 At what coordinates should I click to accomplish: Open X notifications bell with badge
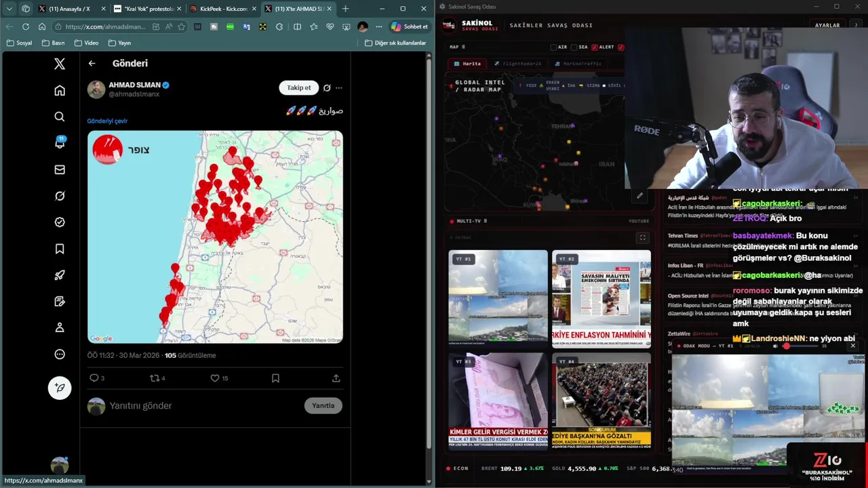coord(60,143)
